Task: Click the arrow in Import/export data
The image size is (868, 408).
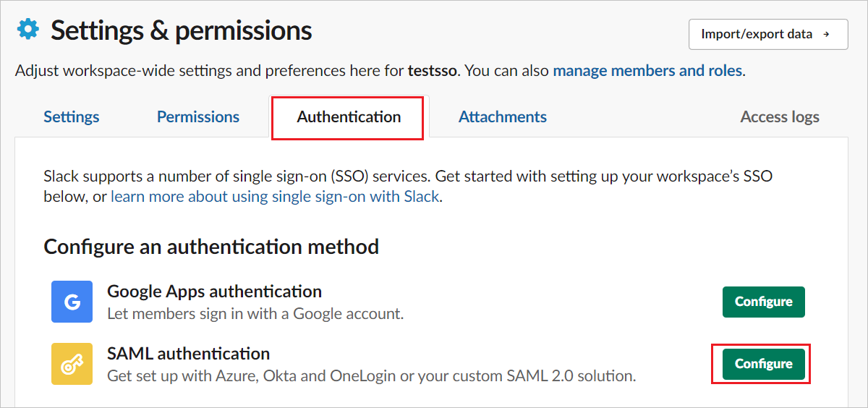Action: [x=826, y=34]
